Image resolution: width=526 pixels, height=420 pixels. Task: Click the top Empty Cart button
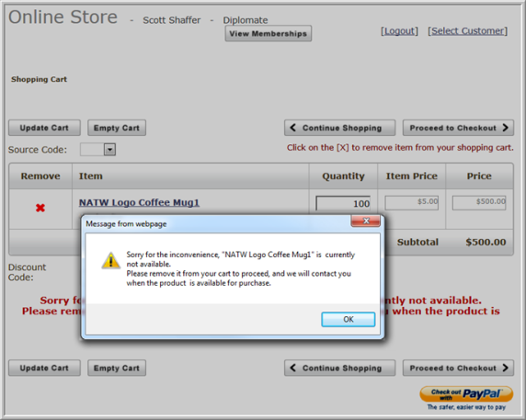[x=117, y=128]
